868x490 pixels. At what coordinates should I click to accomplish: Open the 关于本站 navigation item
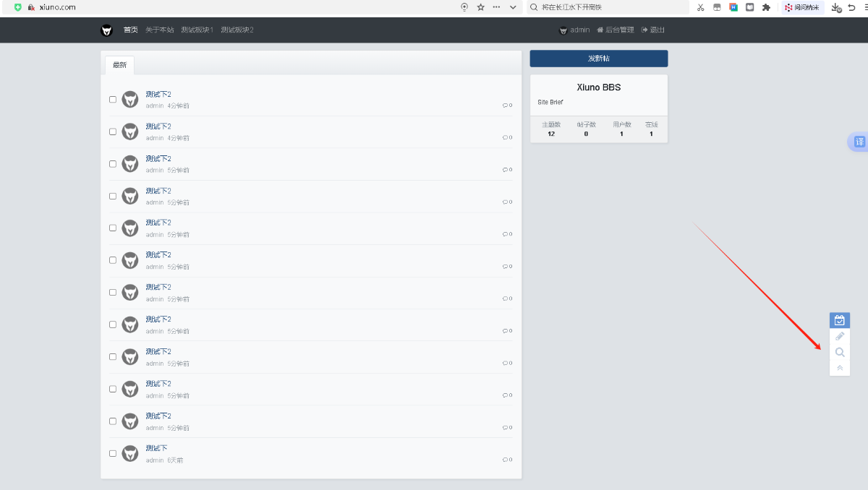tap(159, 30)
